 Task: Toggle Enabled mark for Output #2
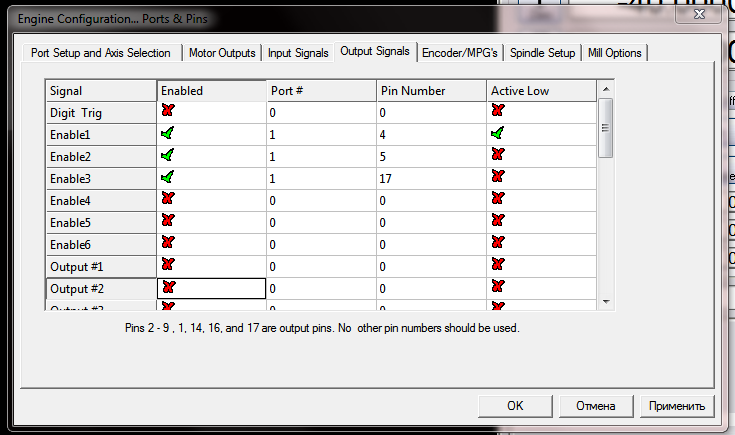click(x=169, y=287)
